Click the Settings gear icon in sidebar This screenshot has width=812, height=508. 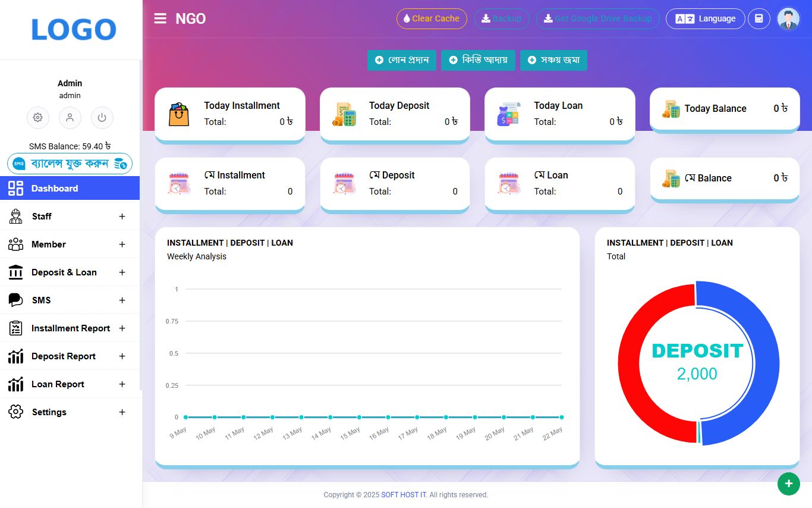click(x=15, y=412)
